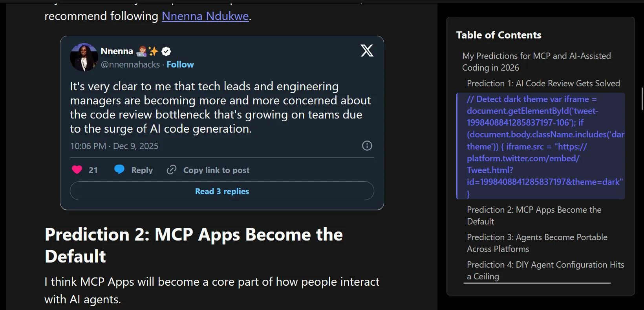Click Nnenna's profile avatar
Viewport: 644px width, 310px height.
click(83, 57)
